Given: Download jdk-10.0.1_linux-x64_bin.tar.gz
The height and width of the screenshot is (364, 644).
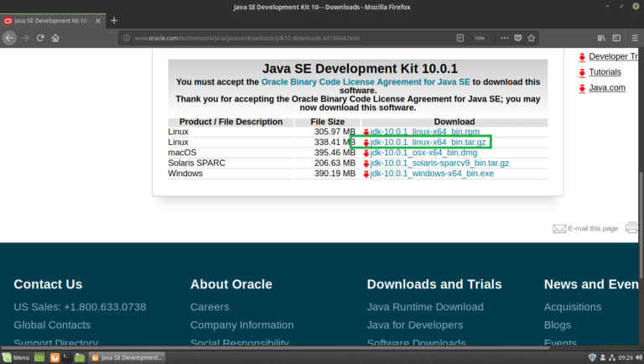Looking at the screenshot, I should pyautogui.click(x=427, y=143).
